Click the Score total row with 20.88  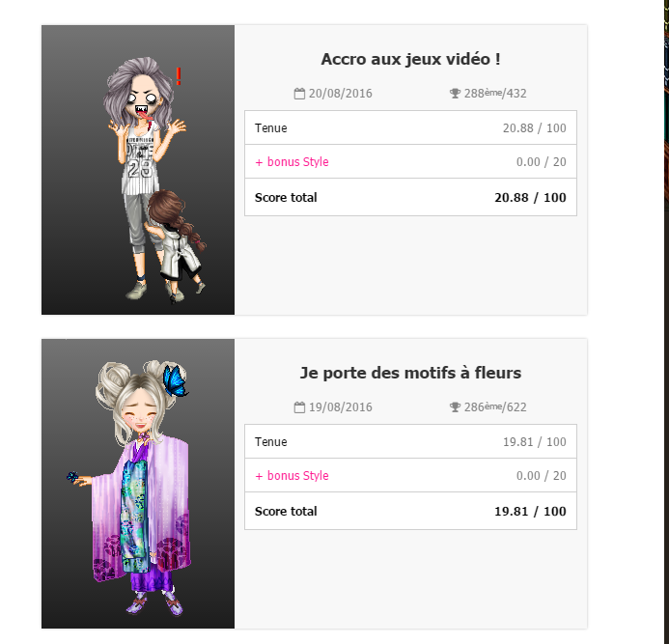pos(410,197)
